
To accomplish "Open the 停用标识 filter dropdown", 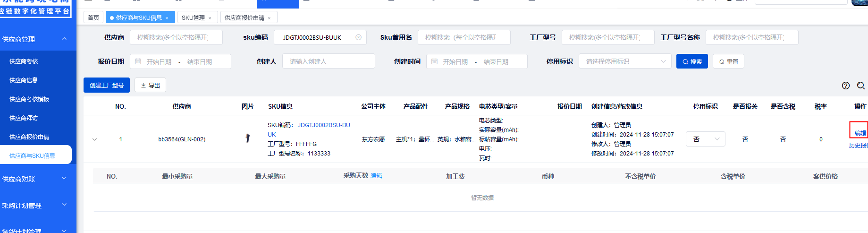I will [x=625, y=61].
